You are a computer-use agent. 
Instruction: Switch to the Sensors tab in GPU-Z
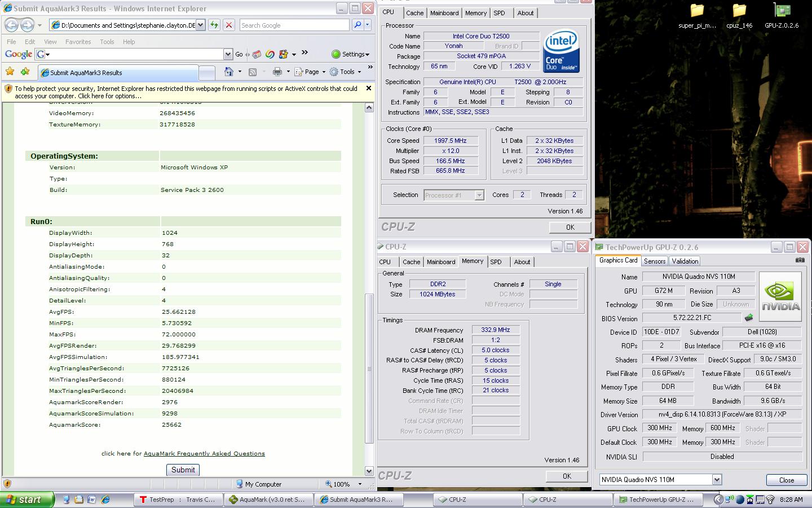click(x=655, y=261)
